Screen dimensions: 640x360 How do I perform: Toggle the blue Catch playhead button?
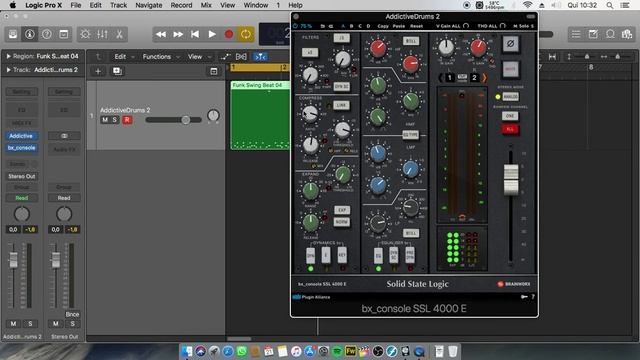click(x=260, y=57)
